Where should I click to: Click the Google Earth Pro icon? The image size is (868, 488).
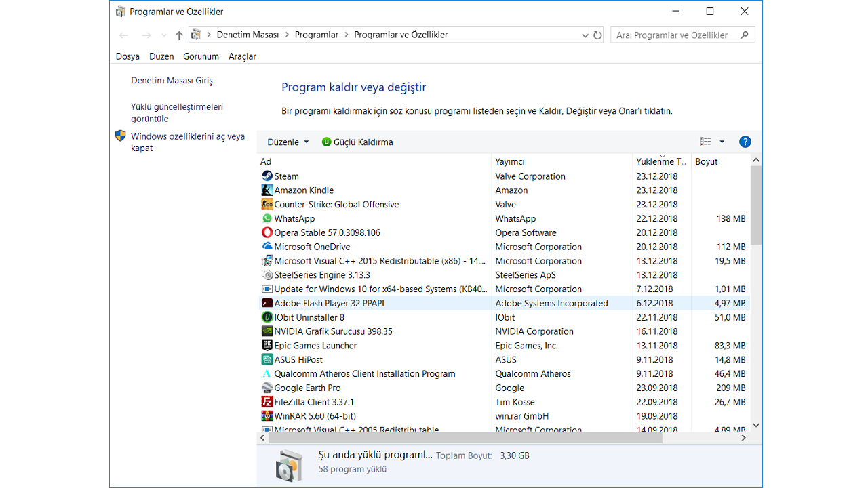click(x=267, y=388)
